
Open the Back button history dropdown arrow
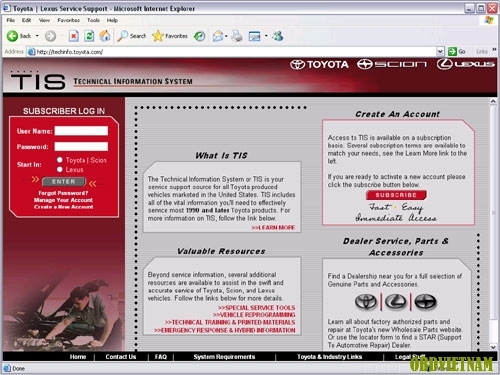coord(37,36)
